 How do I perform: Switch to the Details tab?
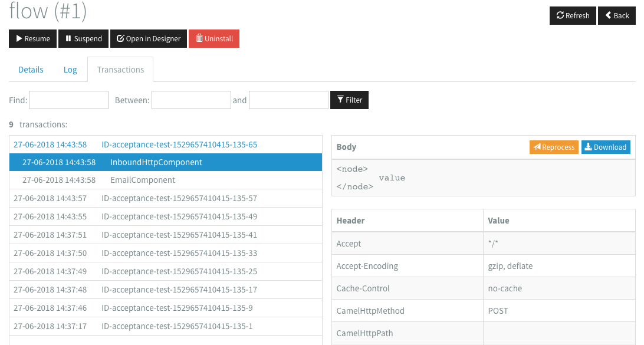[x=31, y=70]
